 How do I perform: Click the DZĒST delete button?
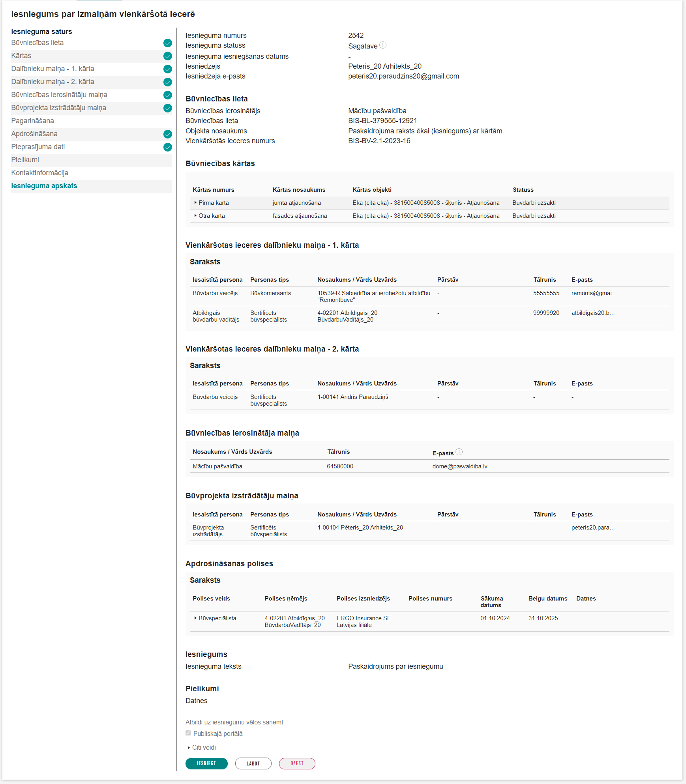click(297, 763)
